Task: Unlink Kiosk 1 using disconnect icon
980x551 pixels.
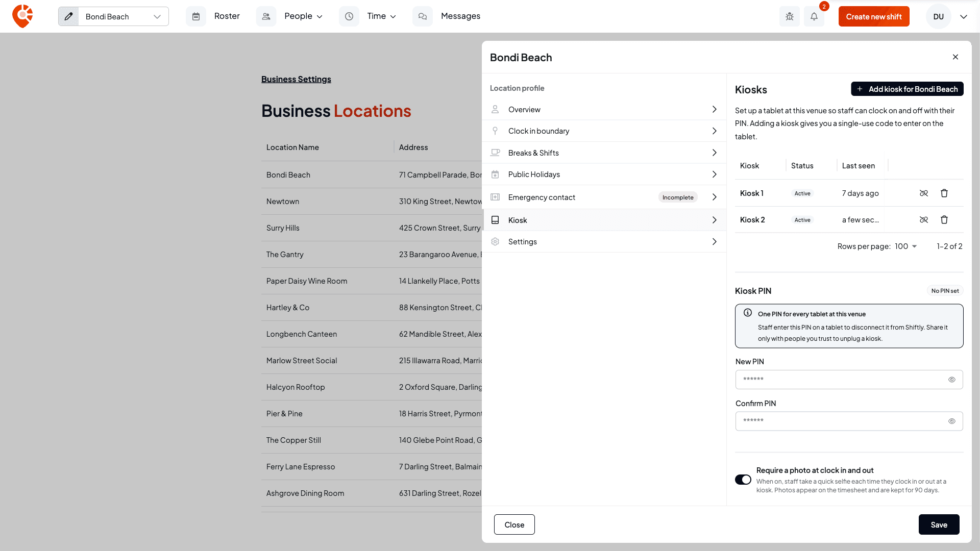Action: pos(924,193)
